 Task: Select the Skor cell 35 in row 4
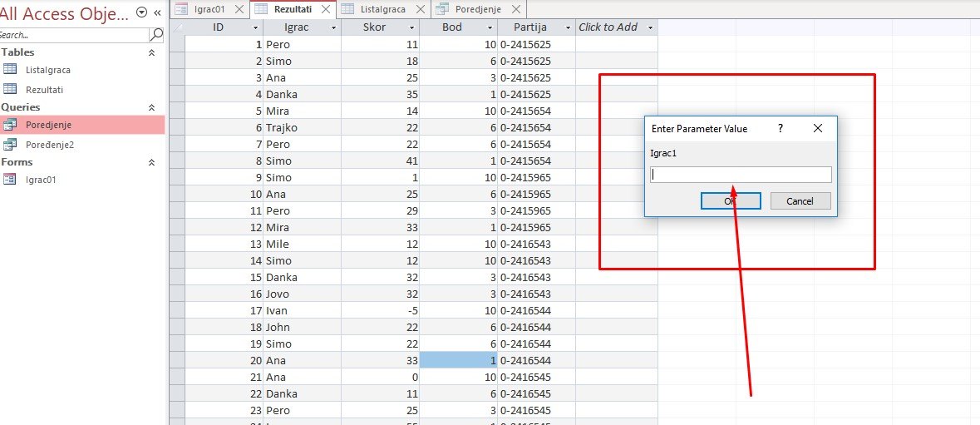tap(381, 94)
